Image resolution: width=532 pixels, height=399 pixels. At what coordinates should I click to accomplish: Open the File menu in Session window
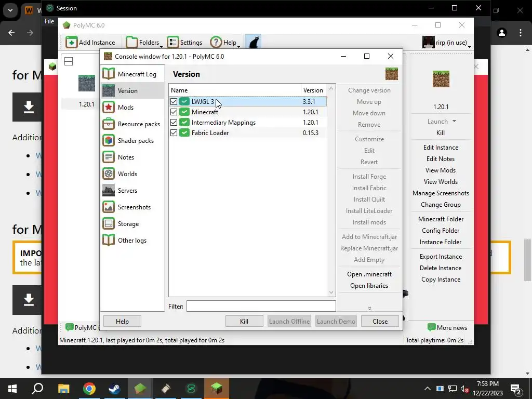point(49,21)
